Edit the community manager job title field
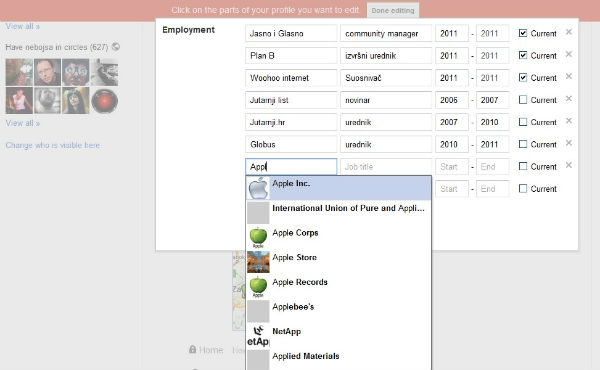The height and width of the screenshot is (370, 600). click(386, 34)
